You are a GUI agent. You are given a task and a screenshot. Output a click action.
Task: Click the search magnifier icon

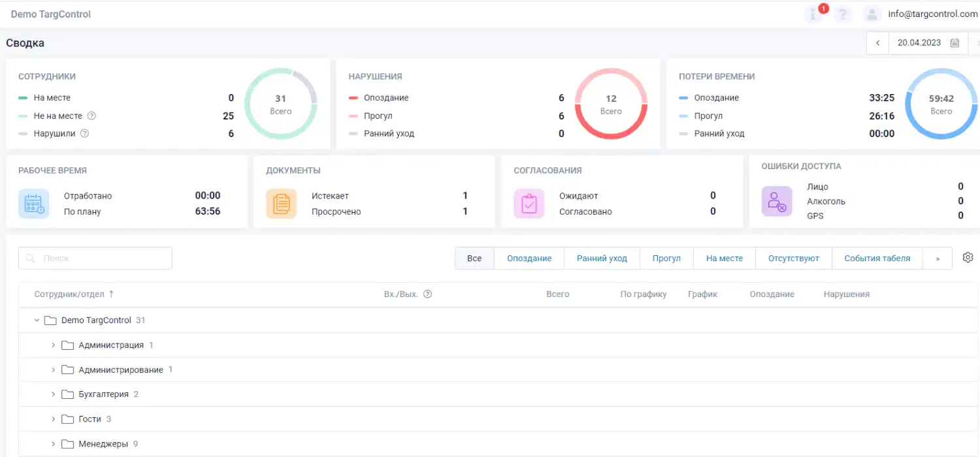30,259
